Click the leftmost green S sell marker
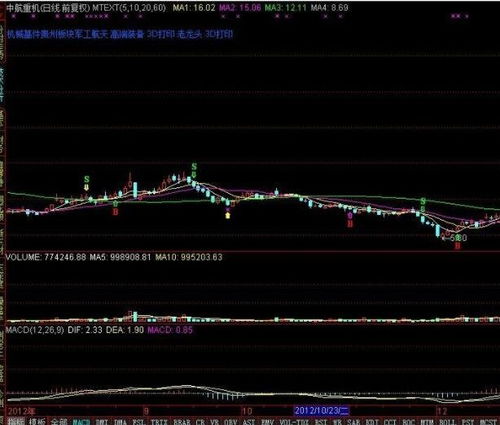The height and width of the screenshot is (425, 500). click(x=87, y=180)
